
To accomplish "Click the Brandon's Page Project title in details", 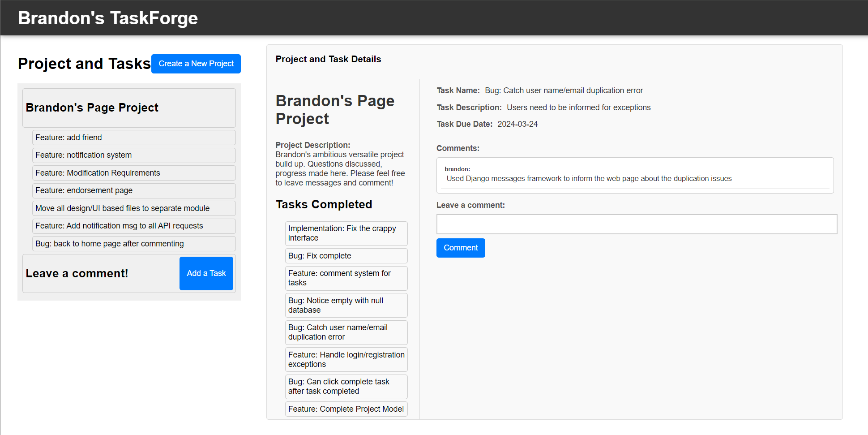I will 335,110.
